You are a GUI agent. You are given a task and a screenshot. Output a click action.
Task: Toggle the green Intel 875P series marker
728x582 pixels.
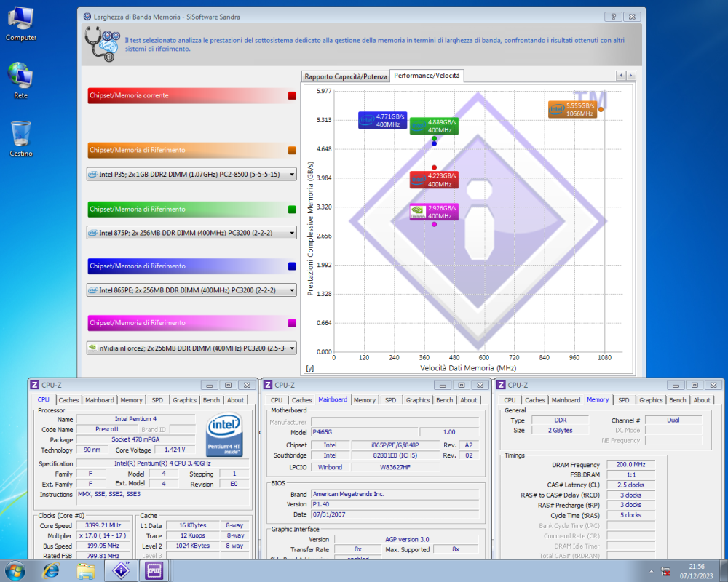291,208
